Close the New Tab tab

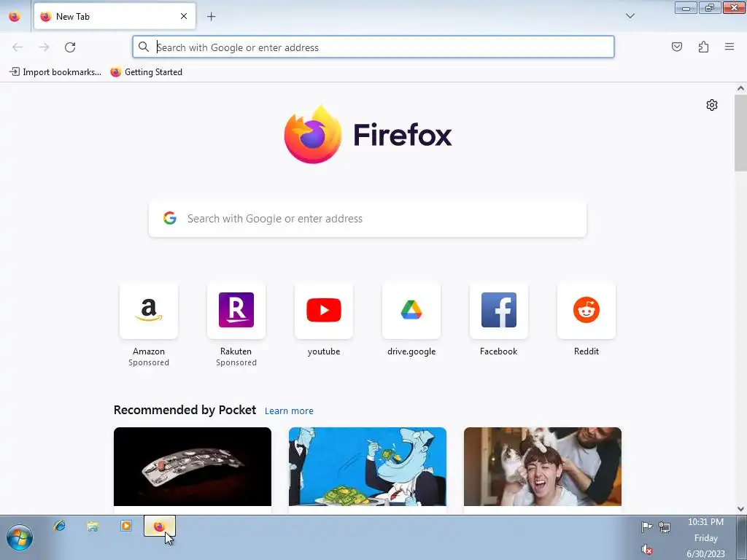pos(184,16)
